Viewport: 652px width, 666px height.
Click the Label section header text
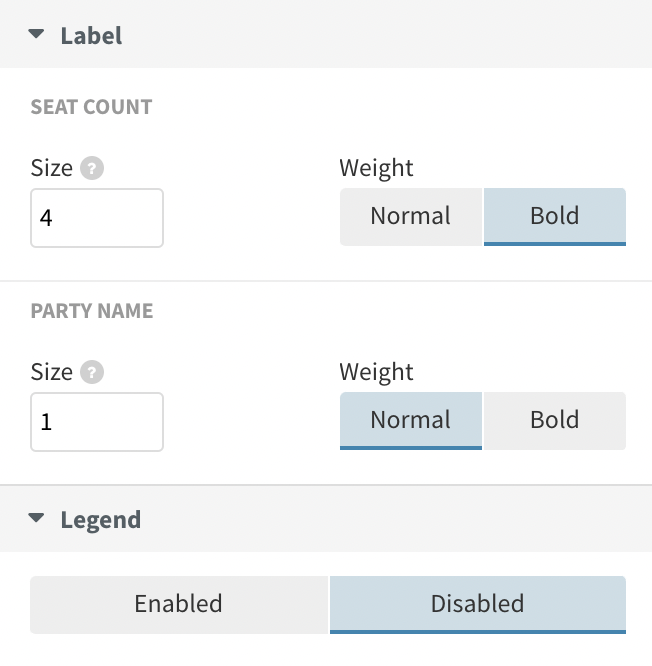[91, 35]
